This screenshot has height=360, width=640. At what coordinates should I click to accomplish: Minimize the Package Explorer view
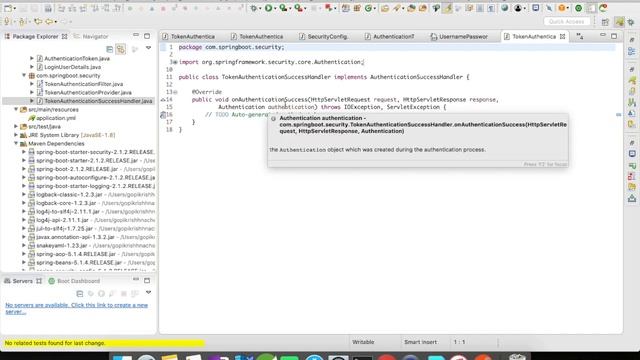136,36
